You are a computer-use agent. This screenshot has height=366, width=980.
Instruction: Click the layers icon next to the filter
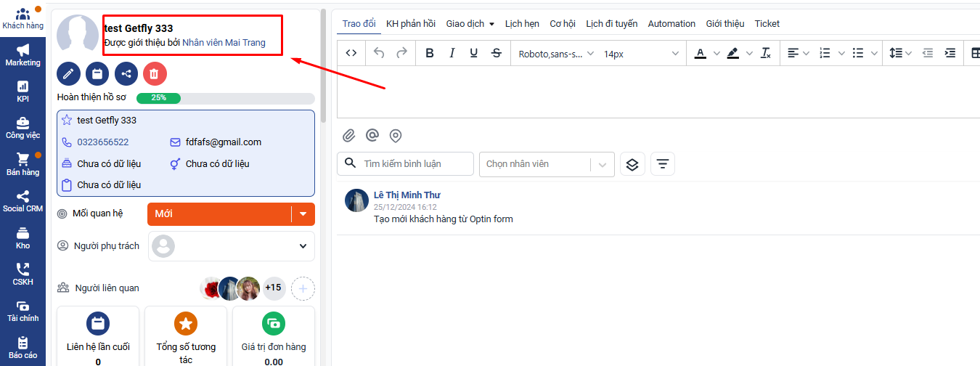(x=632, y=164)
